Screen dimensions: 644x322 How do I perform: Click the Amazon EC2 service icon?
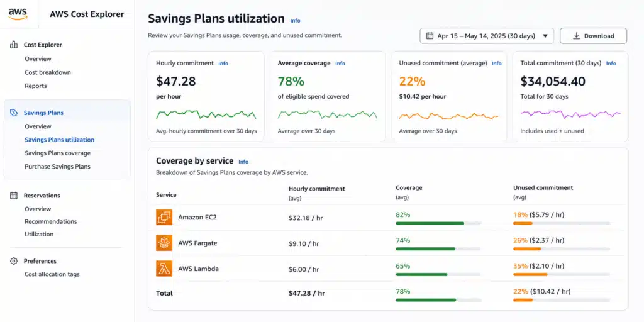point(164,217)
